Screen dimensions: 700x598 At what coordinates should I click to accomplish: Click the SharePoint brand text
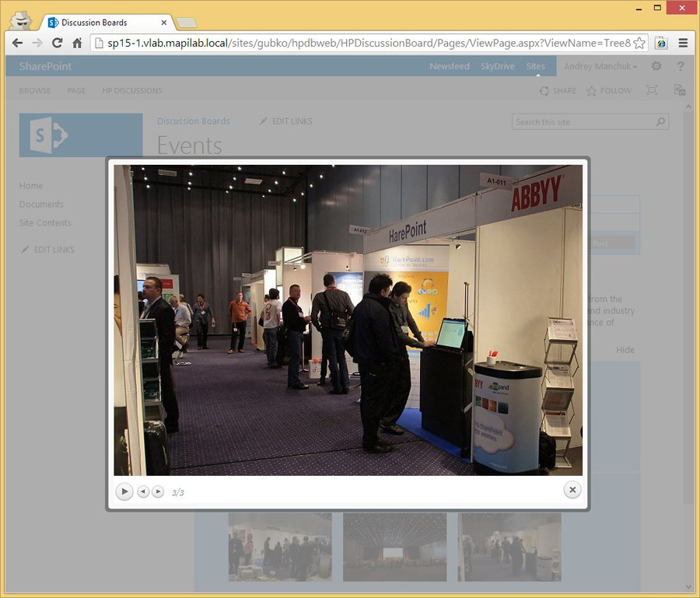pos(45,66)
